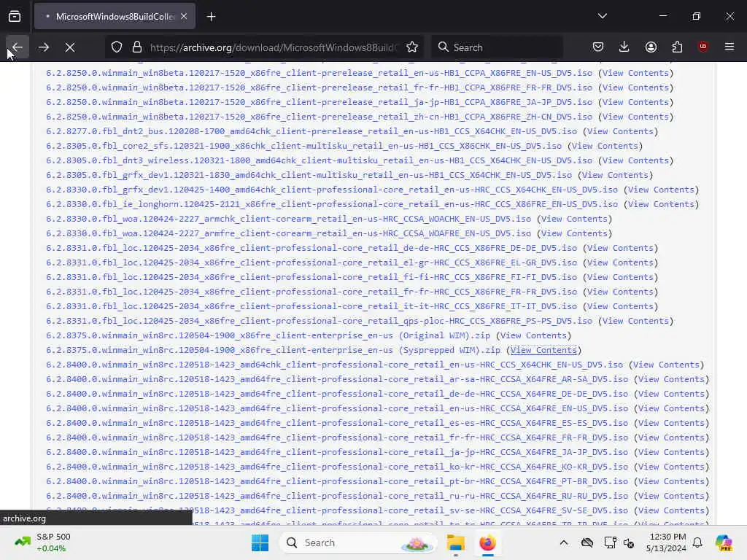Open the S&P 500 widget
This screenshot has height=560, width=747.
(x=43, y=542)
